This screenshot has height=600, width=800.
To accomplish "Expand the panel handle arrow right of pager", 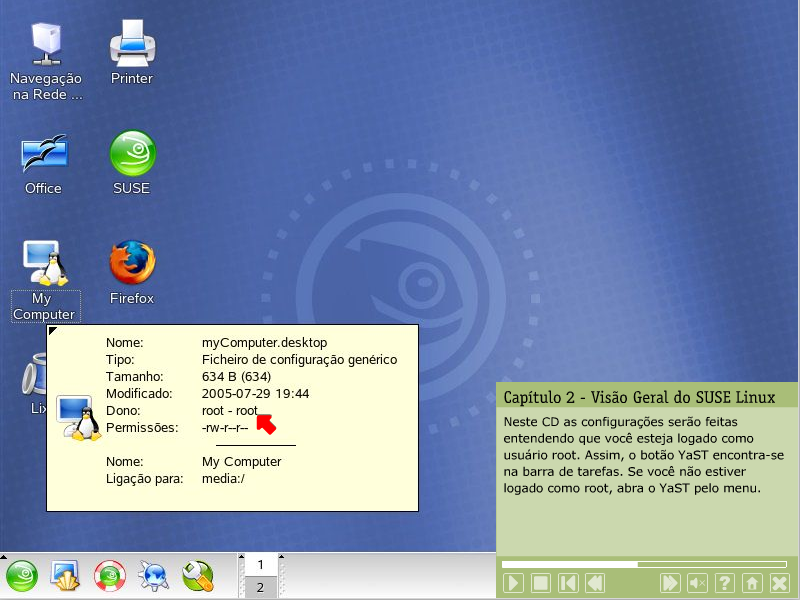I will pyautogui.click(x=283, y=556).
